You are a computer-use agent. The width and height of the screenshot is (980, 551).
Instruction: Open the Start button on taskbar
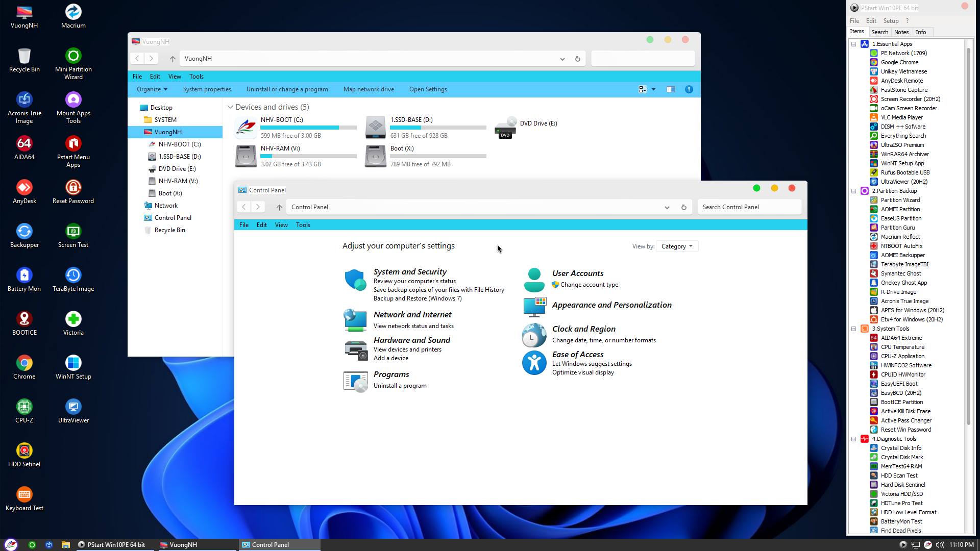11,544
